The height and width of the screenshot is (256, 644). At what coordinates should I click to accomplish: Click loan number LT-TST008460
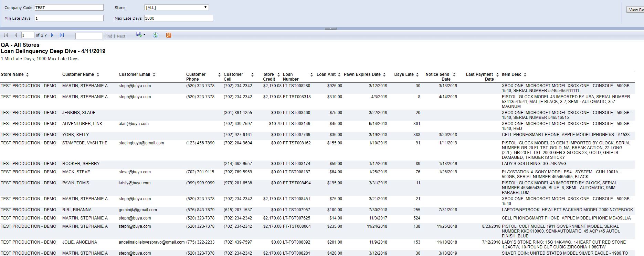pyautogui.click(x=296, y=113)
